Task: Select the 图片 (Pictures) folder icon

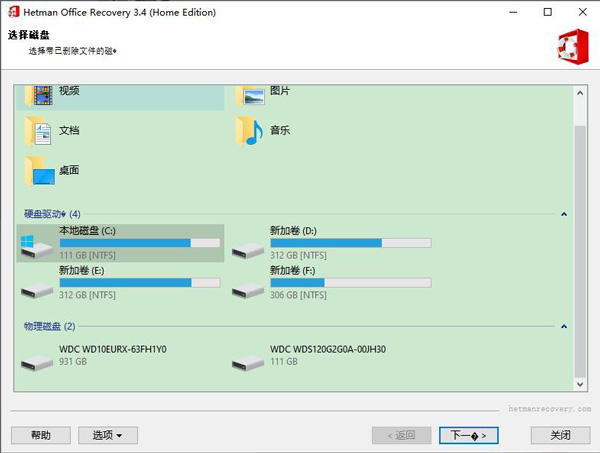Action: [x=250, y=96]
